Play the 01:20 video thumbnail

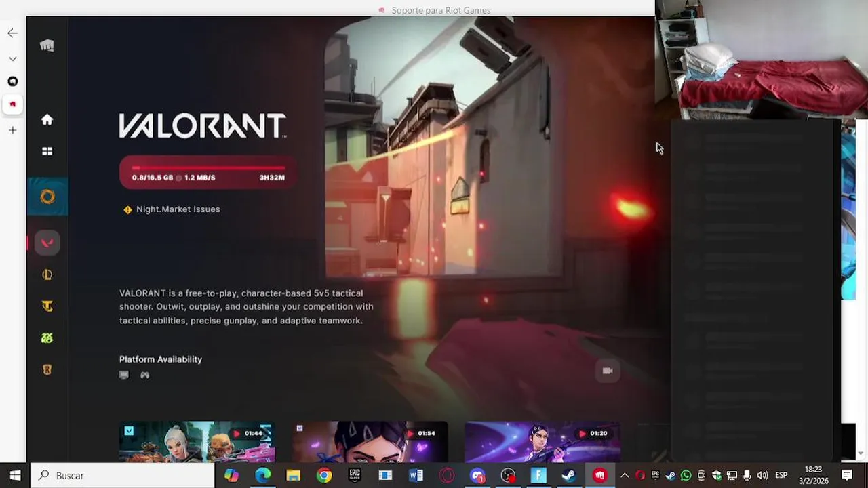tap(542, 441)
